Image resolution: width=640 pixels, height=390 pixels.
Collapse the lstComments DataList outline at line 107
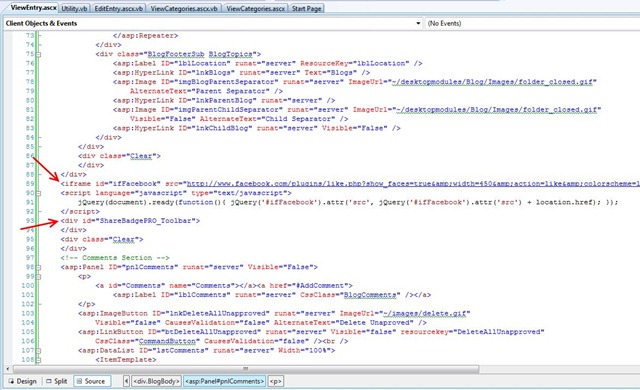pos(38,351)
